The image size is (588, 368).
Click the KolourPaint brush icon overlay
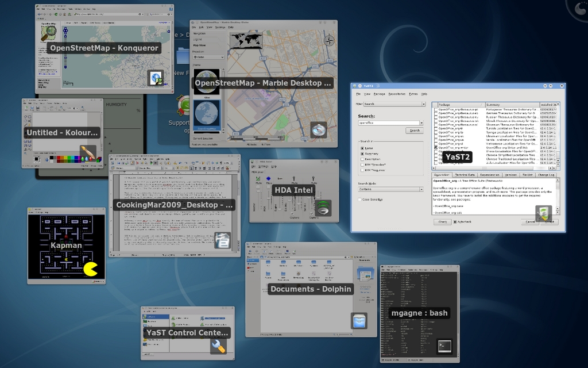(87, 153)
